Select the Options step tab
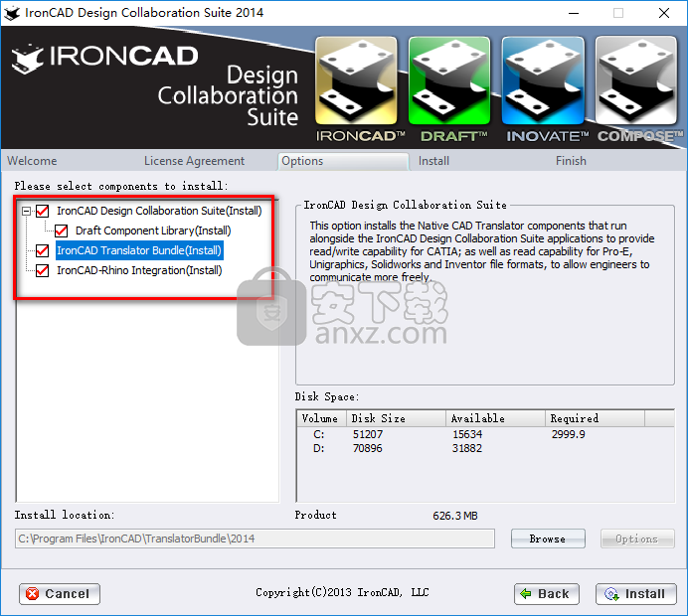This screenshot has width=688, height=616. 343,161
